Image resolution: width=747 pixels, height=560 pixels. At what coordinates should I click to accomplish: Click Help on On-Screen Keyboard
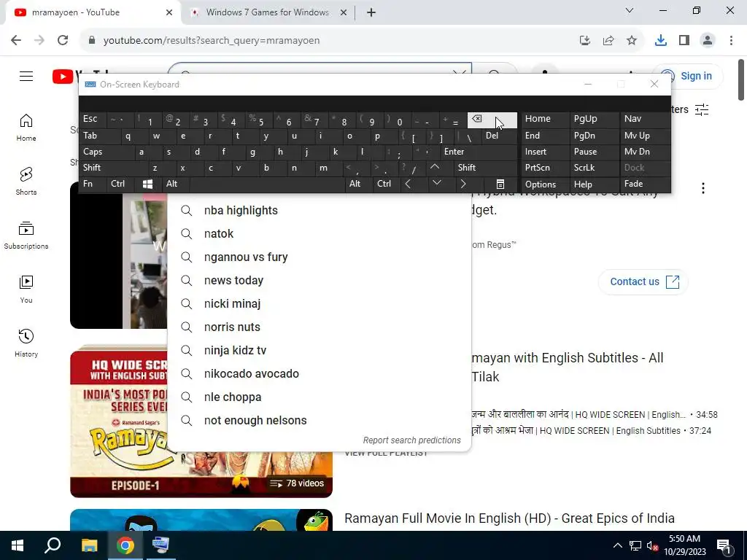tap(595, 184)
